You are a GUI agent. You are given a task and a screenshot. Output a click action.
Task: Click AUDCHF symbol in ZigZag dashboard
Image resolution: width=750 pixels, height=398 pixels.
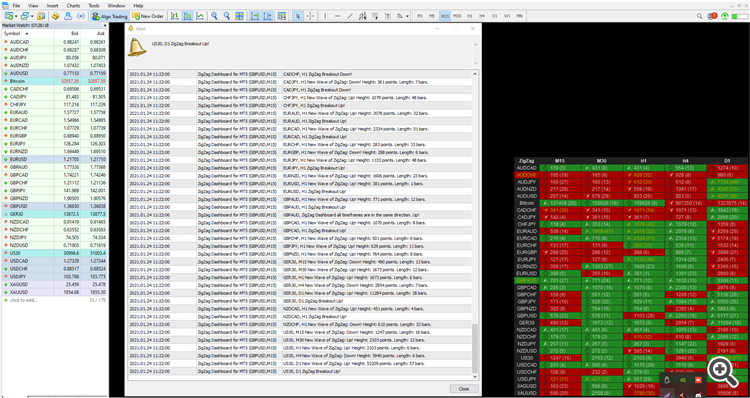tap(527, 175)
